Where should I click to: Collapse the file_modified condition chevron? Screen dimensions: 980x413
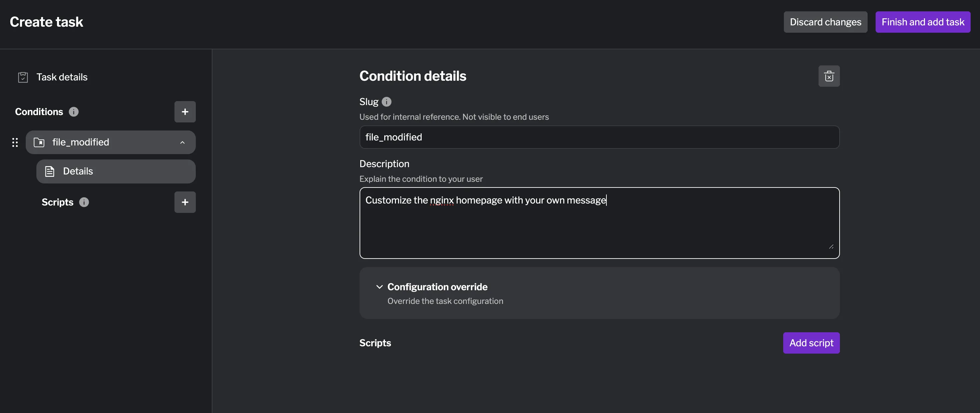pyautogui.click(x=182, y=142)
